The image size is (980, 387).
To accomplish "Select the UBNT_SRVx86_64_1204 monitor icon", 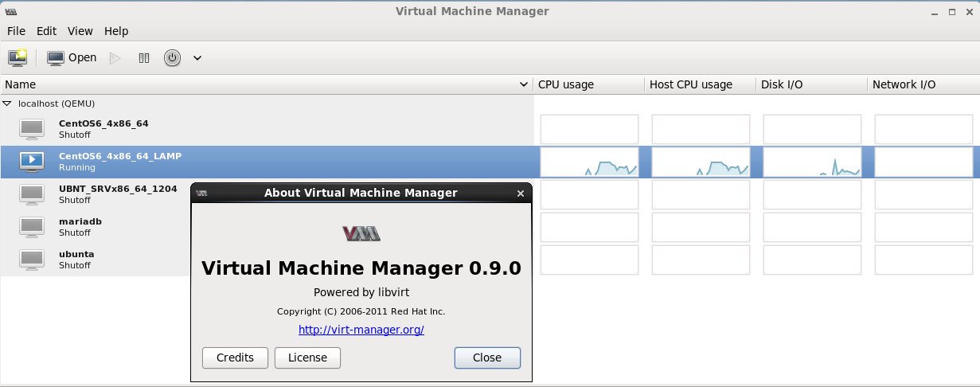I will pos(32,193).
